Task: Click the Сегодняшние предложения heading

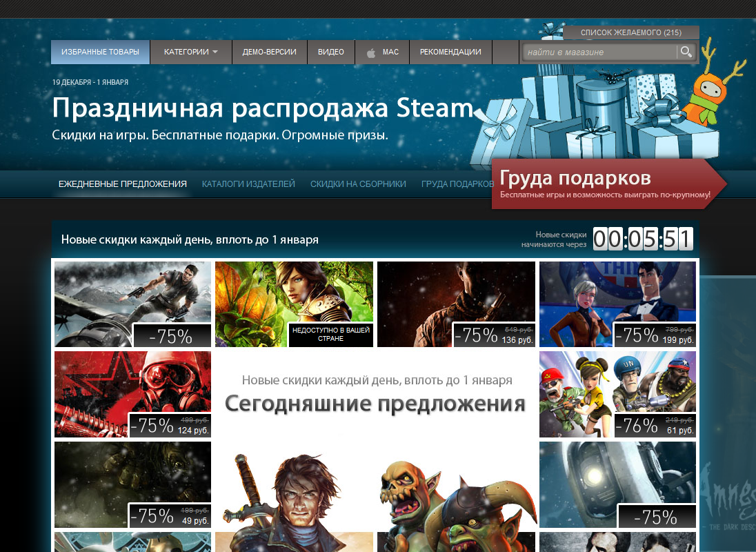Action: (x=375, y=403)
